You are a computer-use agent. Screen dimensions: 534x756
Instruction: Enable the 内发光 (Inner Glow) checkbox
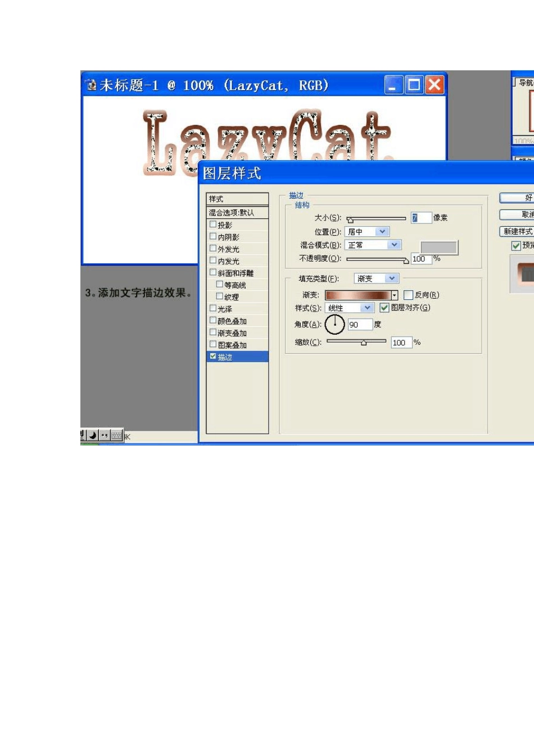pyautogui.click(x=213, y=261)
